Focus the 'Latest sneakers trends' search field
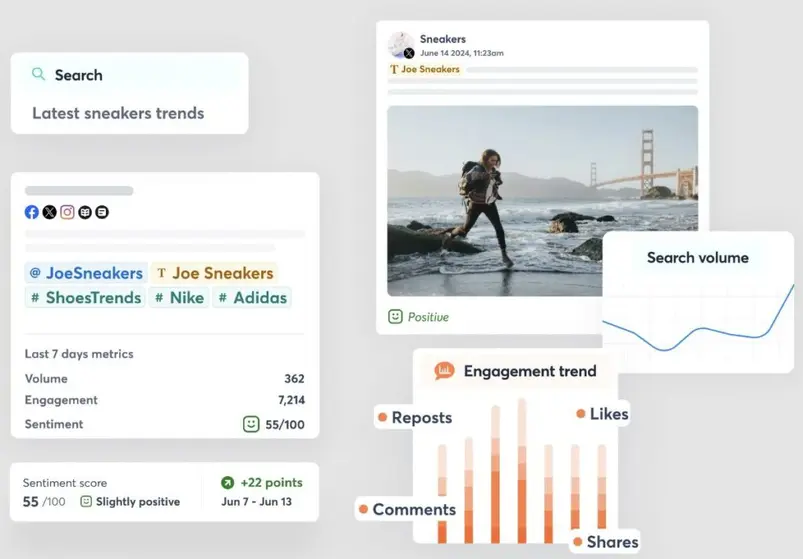 pos(118,113)
